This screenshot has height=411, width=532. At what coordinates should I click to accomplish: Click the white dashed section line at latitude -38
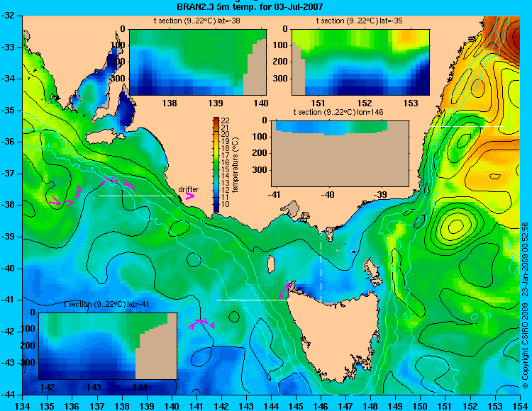pyautogui.click(x=137, y=196)
